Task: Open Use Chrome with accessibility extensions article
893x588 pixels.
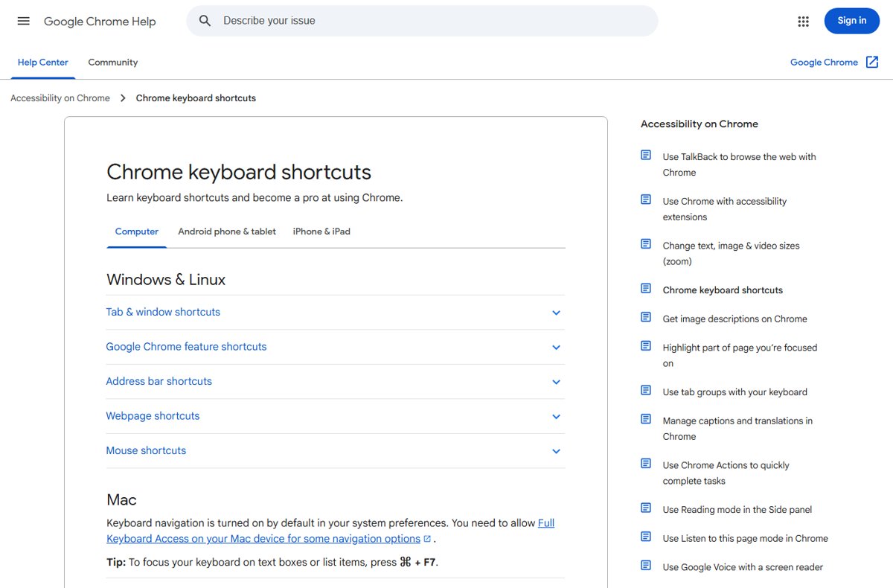Action: pyautogui.click(x=725, y=209)
